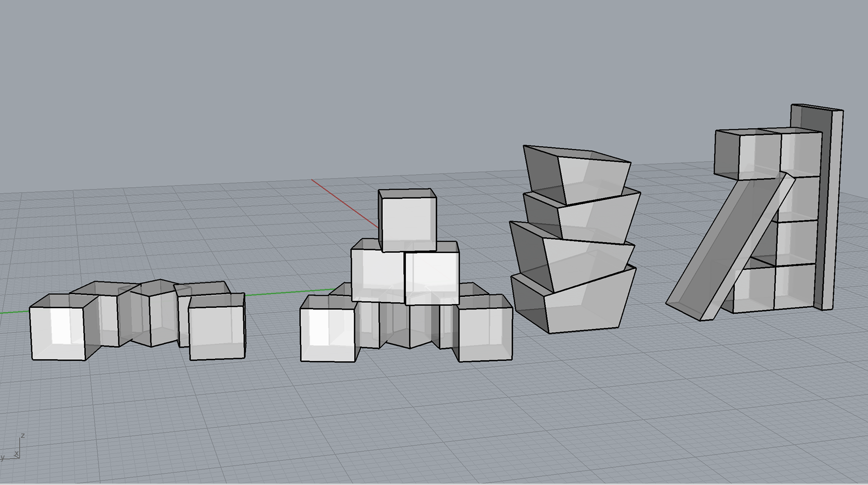The width and height of the screenshot is (868, 485).
Task: Select the front bottom-right cube of the pyramid
Action: click(482, 329)
